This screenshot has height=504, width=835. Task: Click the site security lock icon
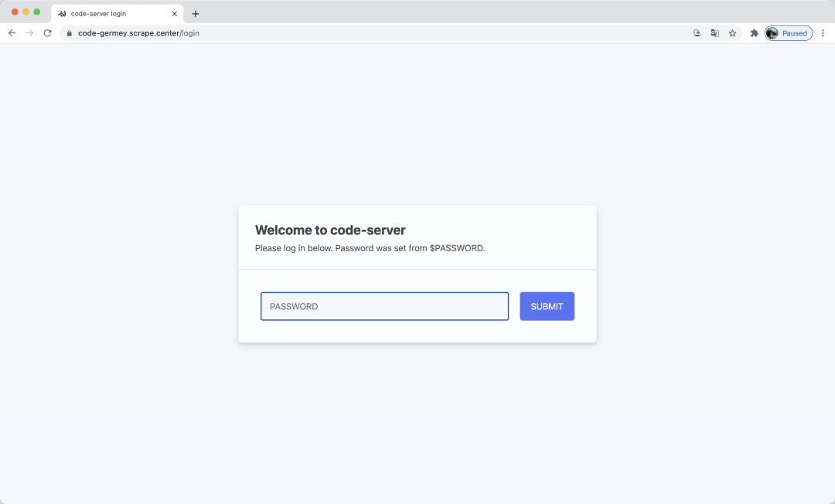pyautogui.click(x=68, y=32)
